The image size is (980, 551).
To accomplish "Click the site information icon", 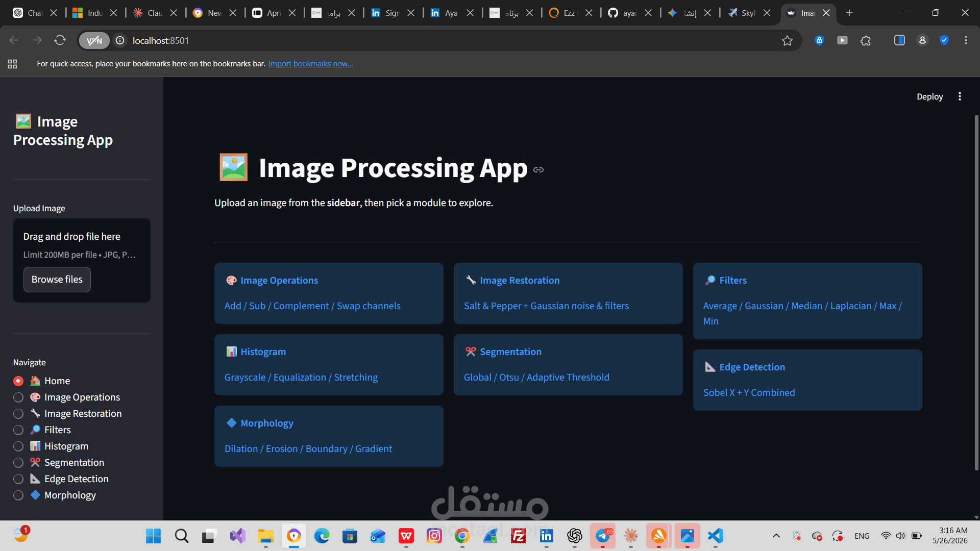I will point(120,40).
